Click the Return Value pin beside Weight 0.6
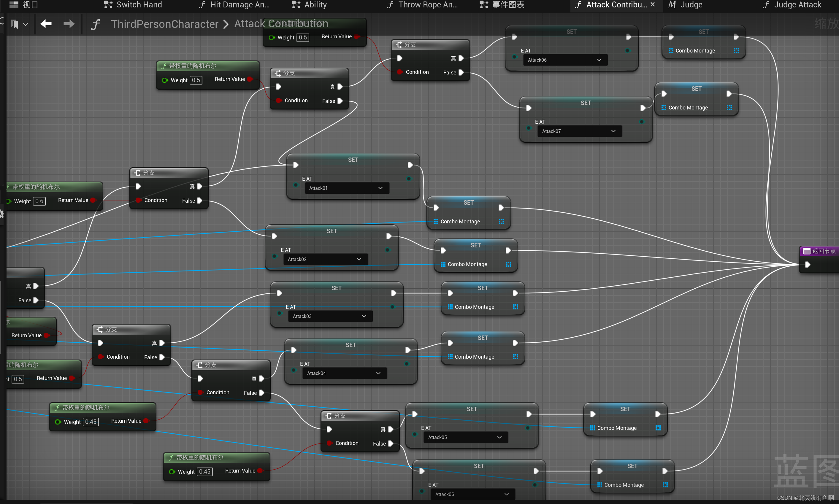Image resolution: width=839 pixels, height=504 pixels. [x=93, y=200]
